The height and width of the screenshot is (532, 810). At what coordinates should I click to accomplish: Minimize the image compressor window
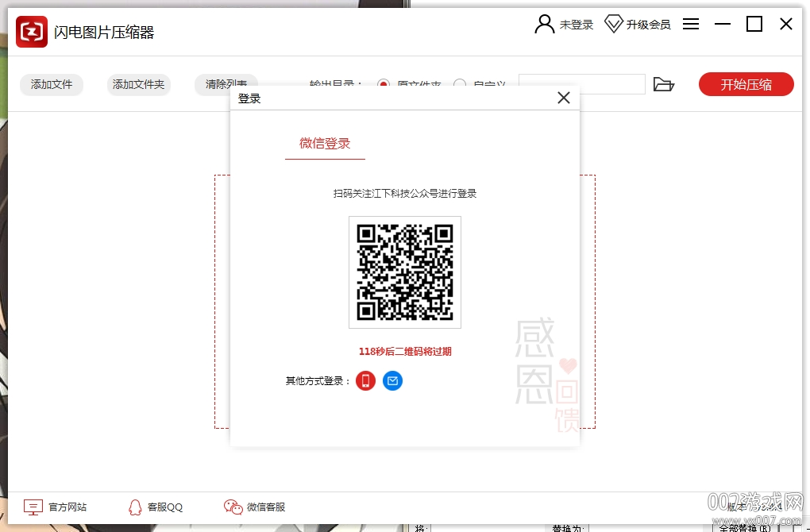click(x=722, y=24)
